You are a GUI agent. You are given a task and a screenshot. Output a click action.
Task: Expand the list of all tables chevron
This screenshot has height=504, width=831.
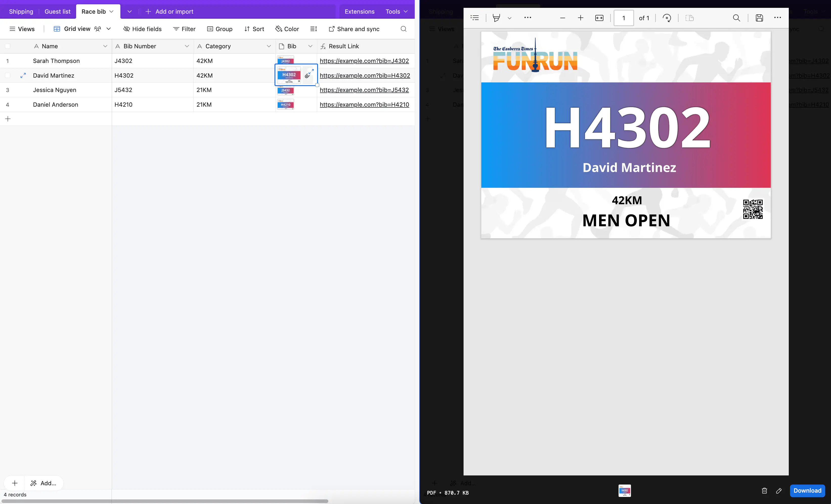[129, 11]
